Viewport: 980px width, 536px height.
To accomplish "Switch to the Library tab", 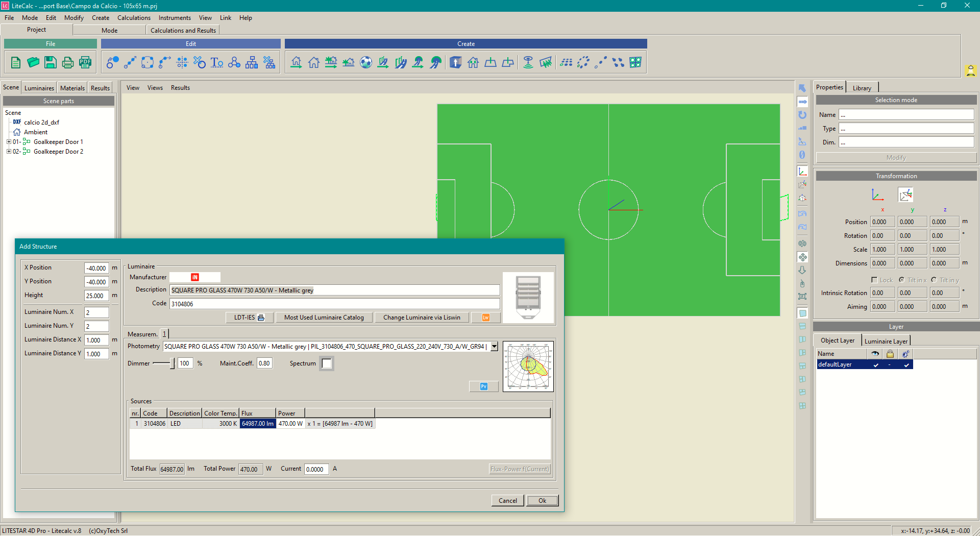I will (x=862, y=88).
